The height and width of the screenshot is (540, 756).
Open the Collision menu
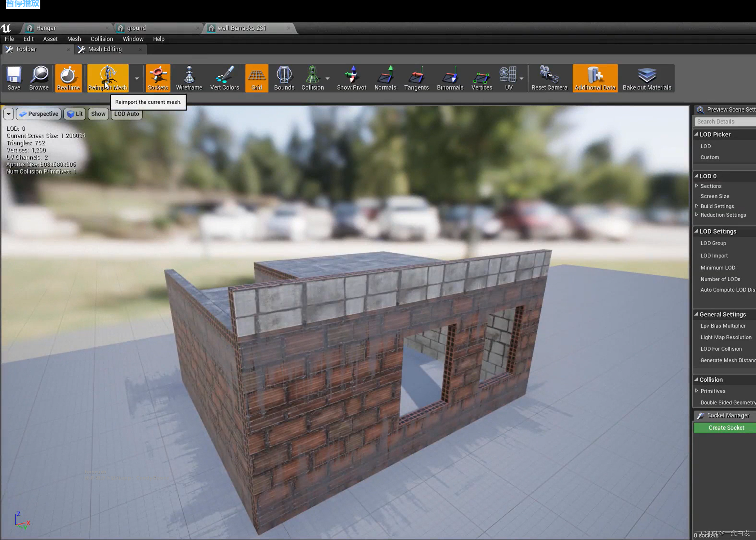pyautogui.click(x=102, y=39)
